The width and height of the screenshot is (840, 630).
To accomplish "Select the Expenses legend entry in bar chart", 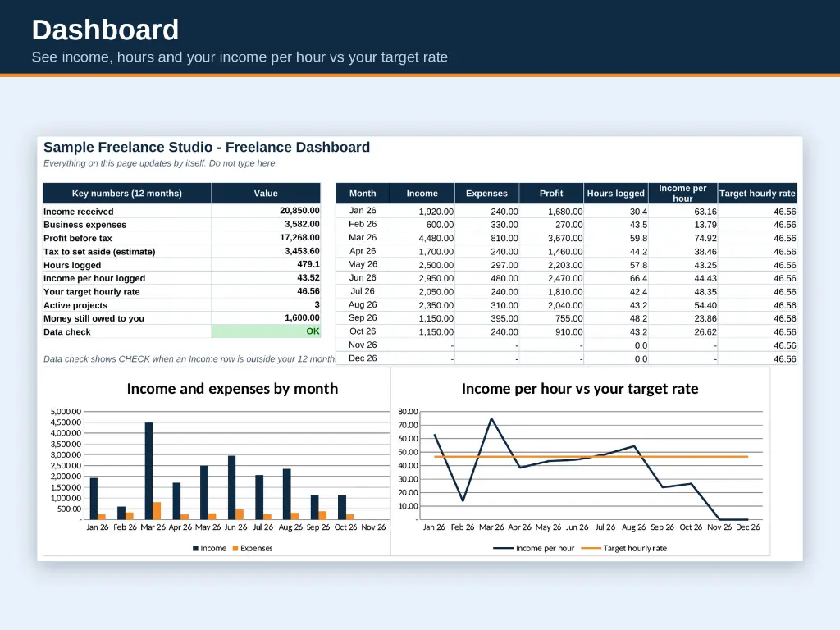I will click(253, 548).
